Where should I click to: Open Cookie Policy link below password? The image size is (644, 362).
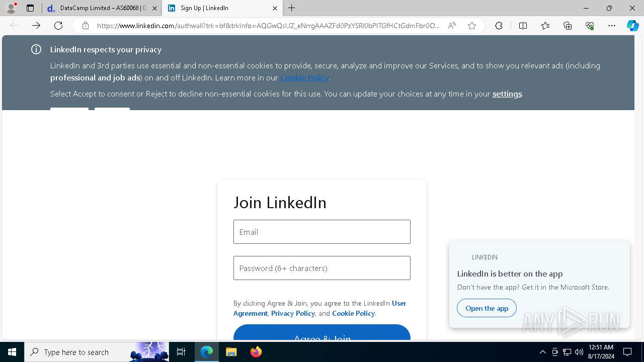pos(353,313)
